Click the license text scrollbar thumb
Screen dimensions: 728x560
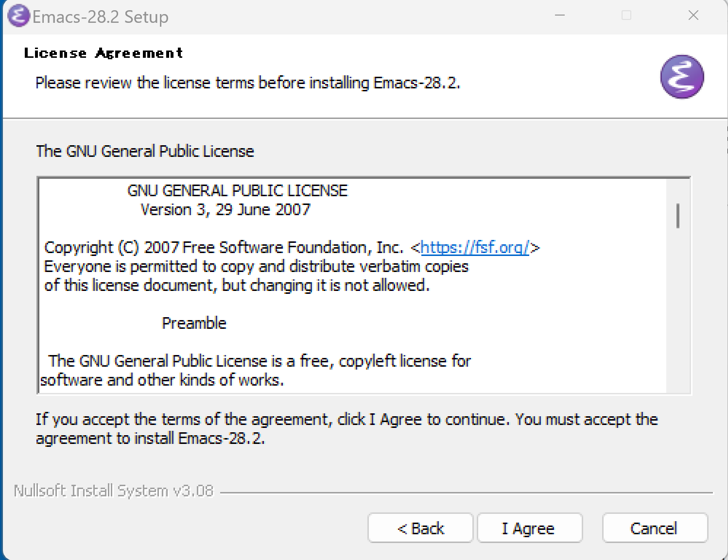pyautogui.click(x=678, y=216)
